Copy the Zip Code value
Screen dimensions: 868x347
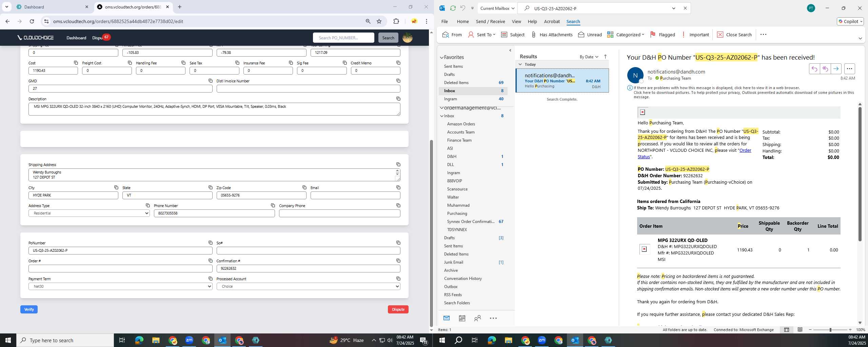304,187
